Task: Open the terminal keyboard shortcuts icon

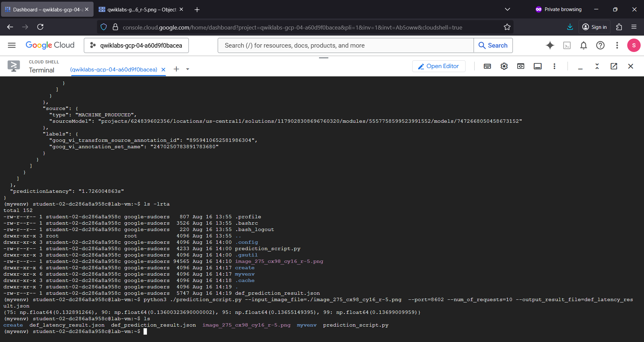Action: pos(487,66)
